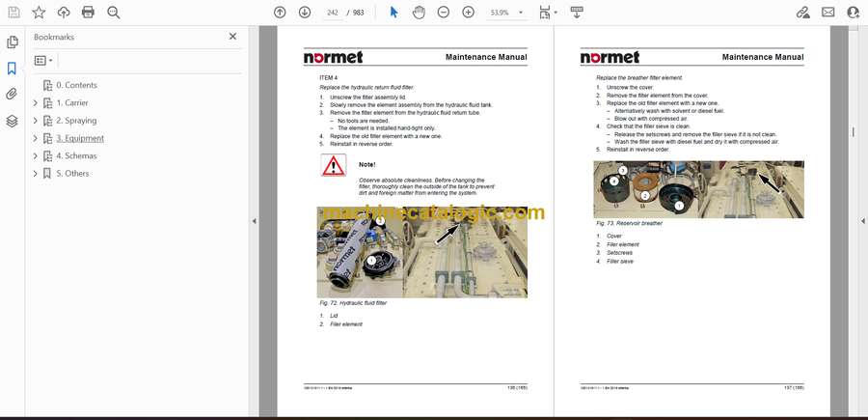868x420 pixels.
Task: Click the normet logo on the right page
Action: pos(610,57)
